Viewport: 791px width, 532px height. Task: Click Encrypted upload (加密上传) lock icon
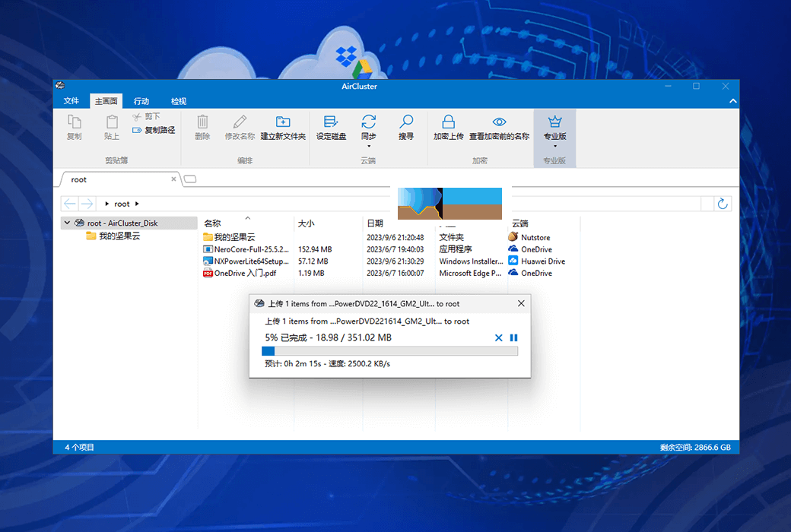(x=449, y=122)
